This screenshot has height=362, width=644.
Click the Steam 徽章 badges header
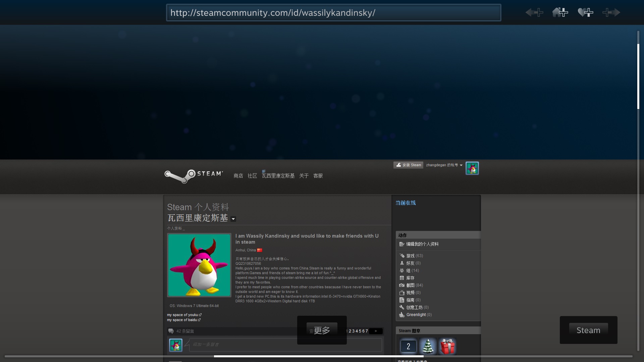pyautogui.click(x=410, y=331)
